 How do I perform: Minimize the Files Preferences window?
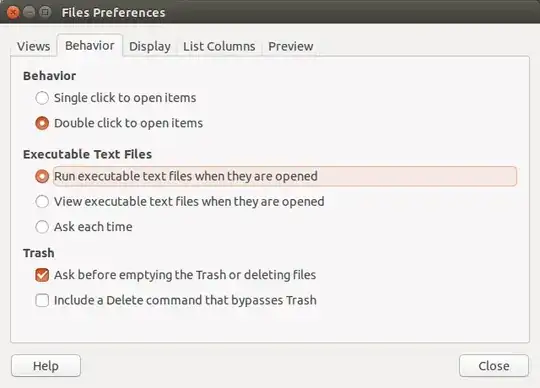[x=29, y=12]
